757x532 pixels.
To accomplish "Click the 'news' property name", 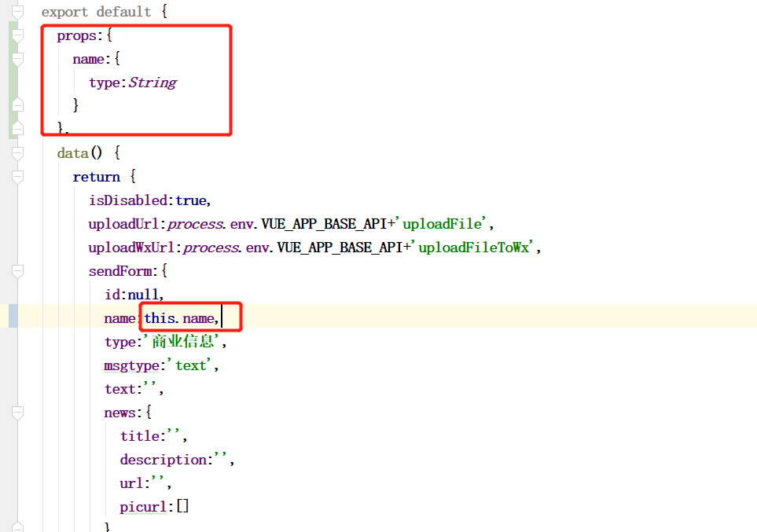I will [119, 413].
